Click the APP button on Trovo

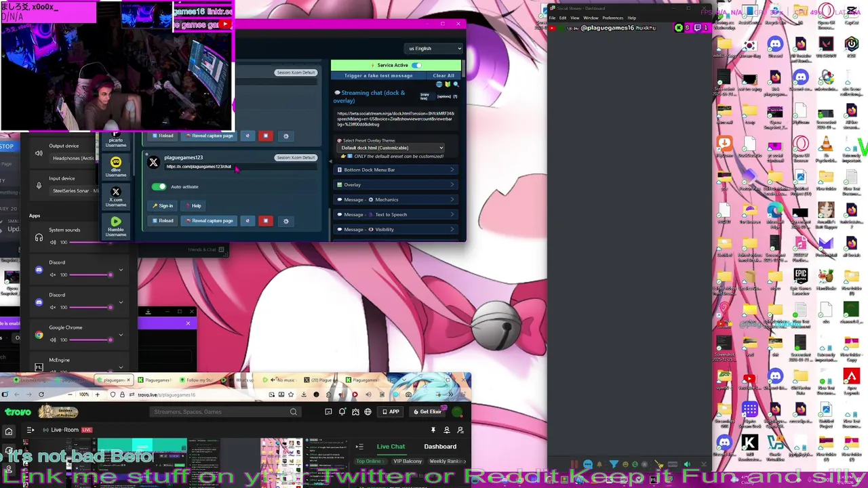click(391, 411)
